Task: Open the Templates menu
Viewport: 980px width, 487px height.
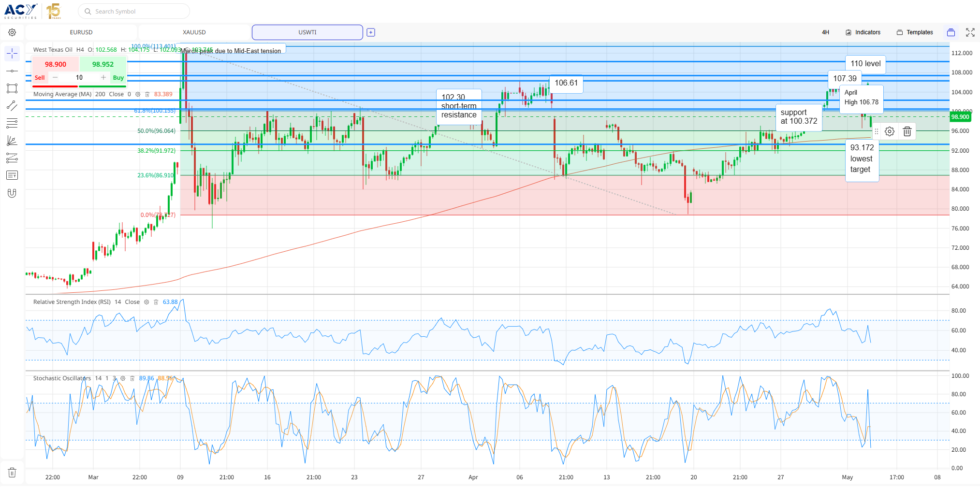Action: click(x=915, y=32)
